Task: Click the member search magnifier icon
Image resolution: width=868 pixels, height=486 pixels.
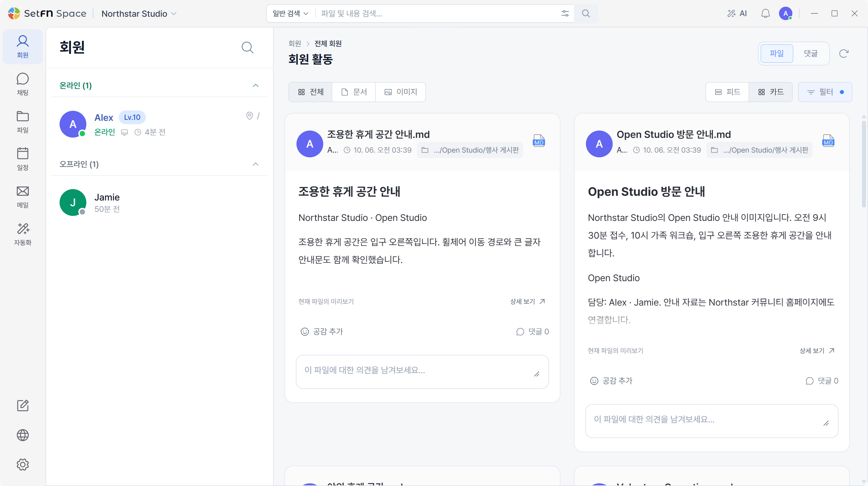Action: (248, 48)
